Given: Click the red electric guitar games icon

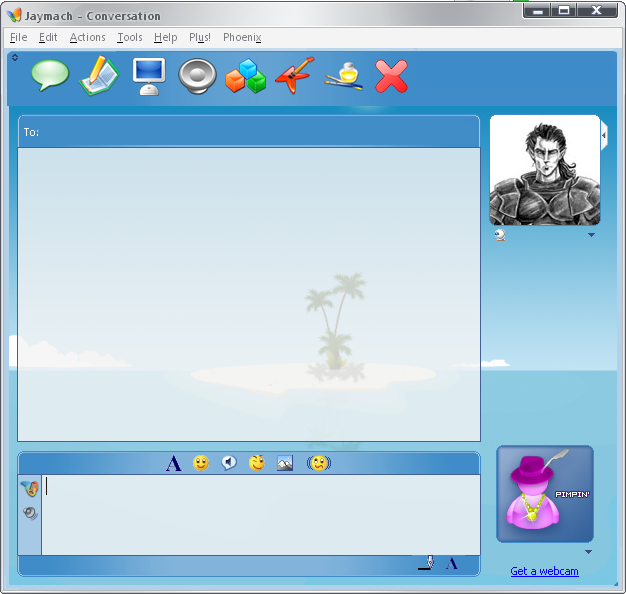Looking at the screenshot, I should tap(294, 76).
